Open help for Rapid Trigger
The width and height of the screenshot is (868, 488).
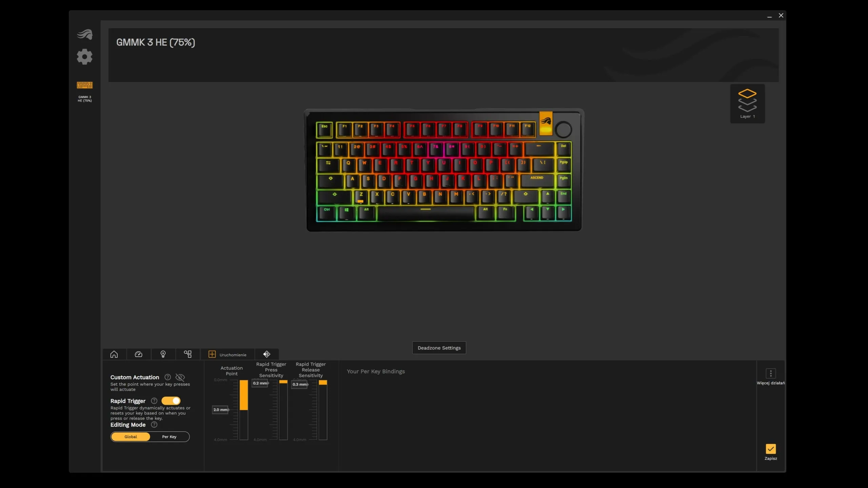click(x=154, y=401)
